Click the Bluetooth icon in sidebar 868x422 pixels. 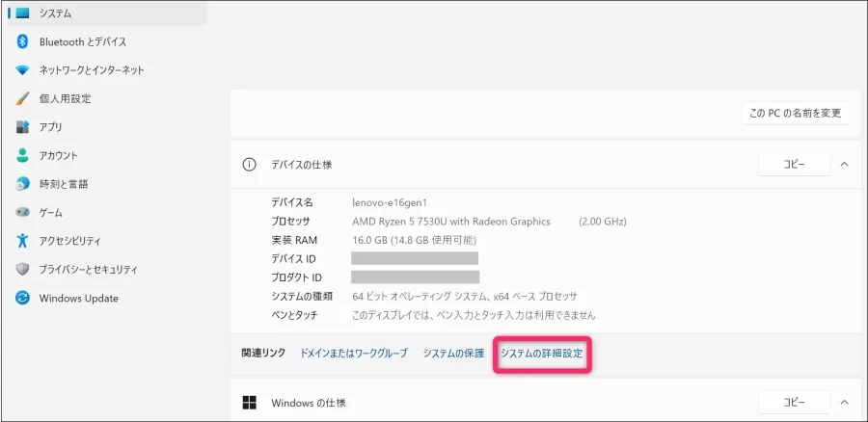[x=22, y=41]
